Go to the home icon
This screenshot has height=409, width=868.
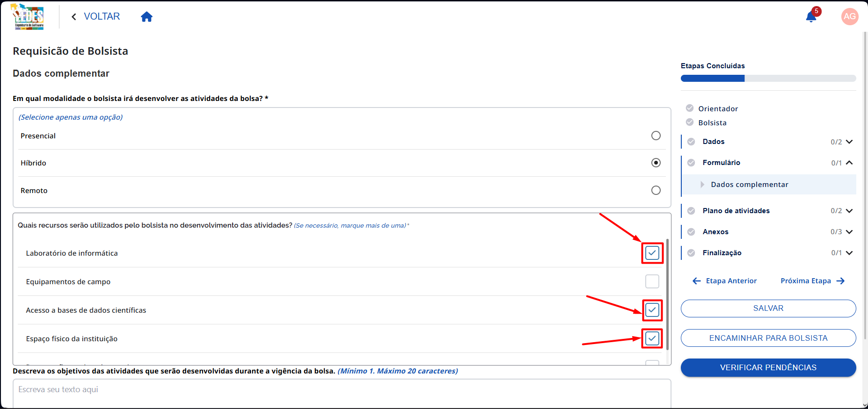[146, 17]
